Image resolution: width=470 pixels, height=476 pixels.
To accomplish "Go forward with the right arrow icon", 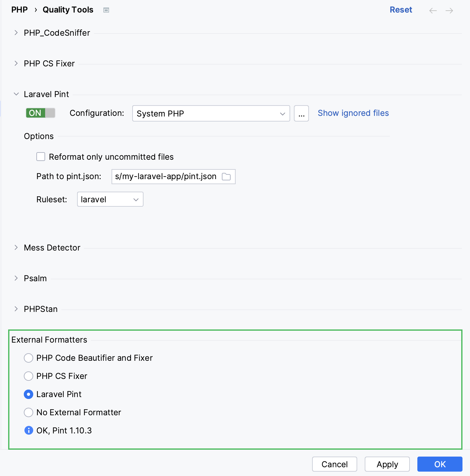I will point(449,11).
